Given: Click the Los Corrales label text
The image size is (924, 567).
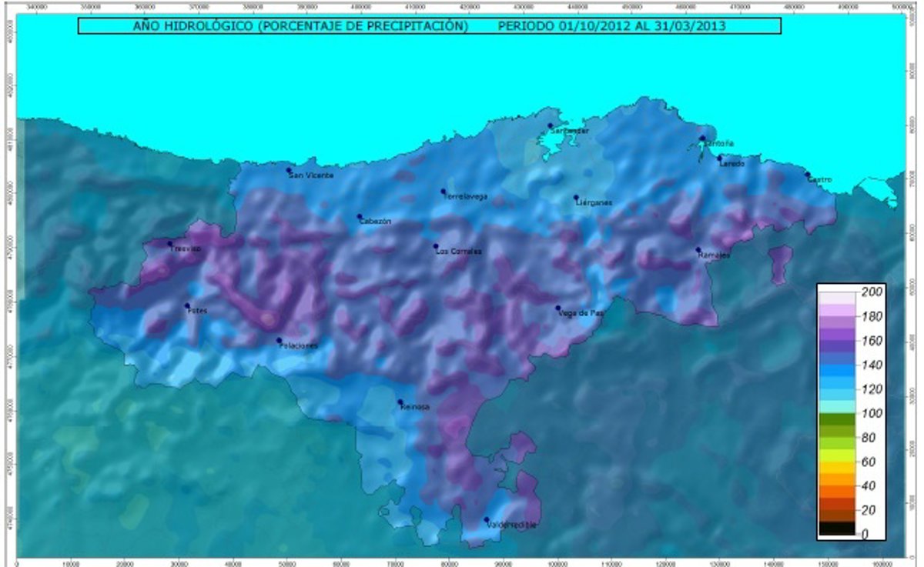Looking at the screenshot, I should point(459,252).
